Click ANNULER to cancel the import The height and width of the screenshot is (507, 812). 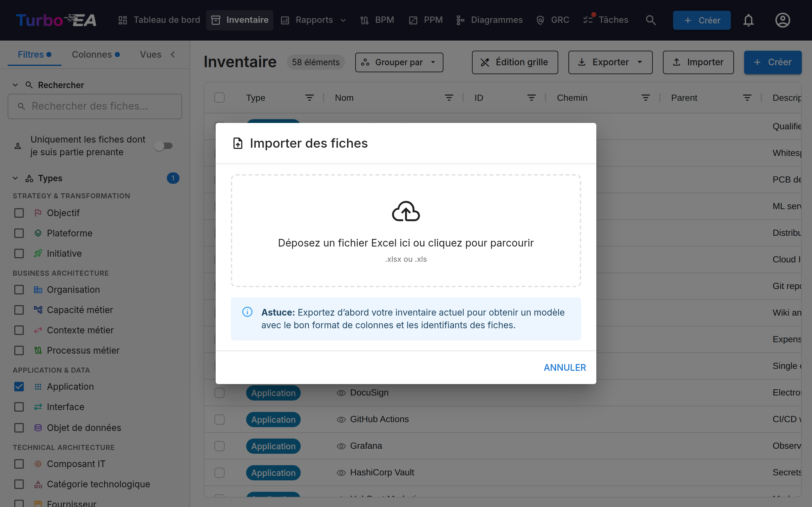pyautogui.click(x=565, y=368)
